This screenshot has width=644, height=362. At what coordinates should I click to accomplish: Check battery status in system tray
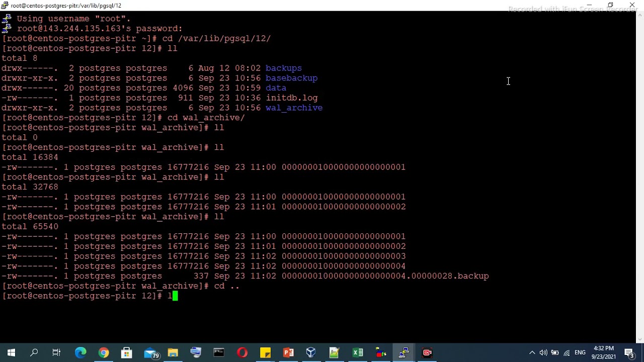pos(555,352)
